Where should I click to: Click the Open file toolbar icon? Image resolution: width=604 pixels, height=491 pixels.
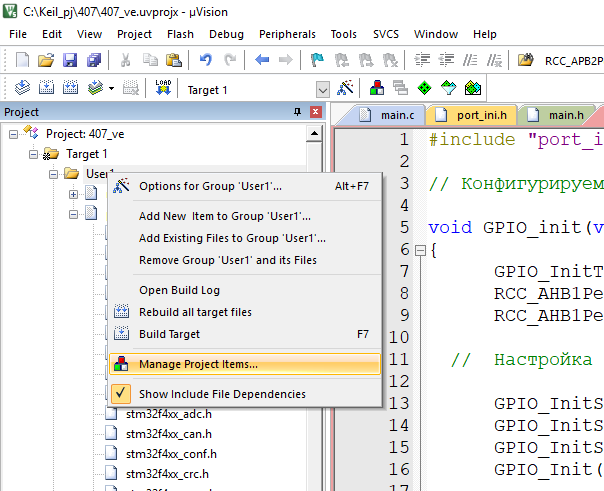[46, 60]
